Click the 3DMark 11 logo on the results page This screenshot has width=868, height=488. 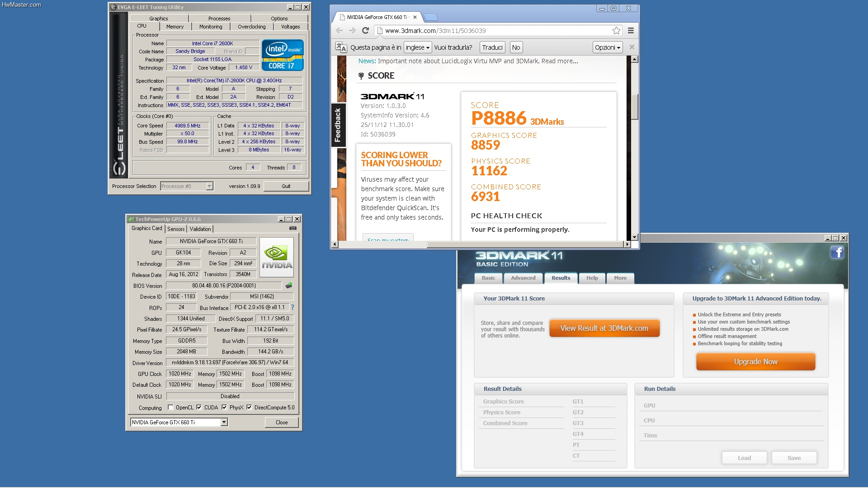tap(392, 96)
